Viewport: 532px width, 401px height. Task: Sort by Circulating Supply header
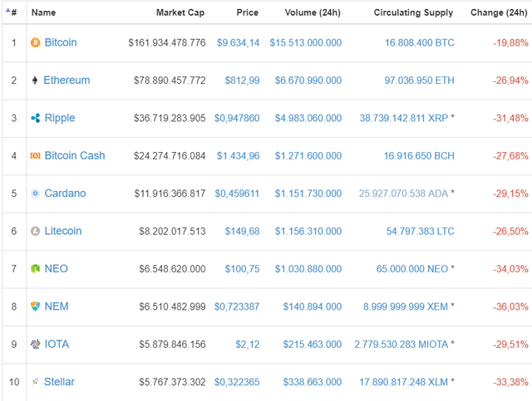[413, 12]
